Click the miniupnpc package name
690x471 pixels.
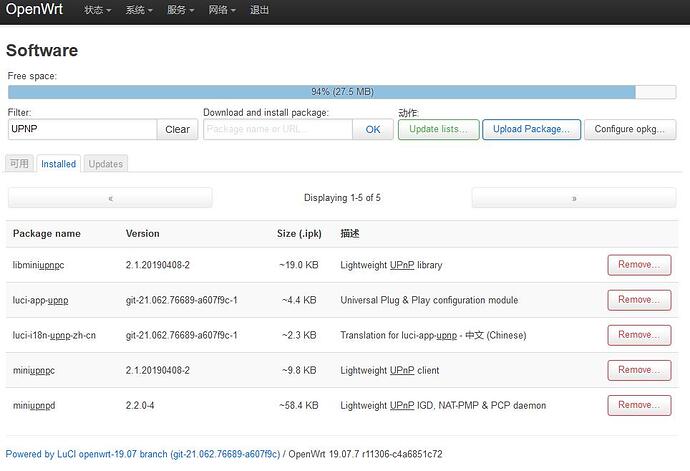[34, 371]
